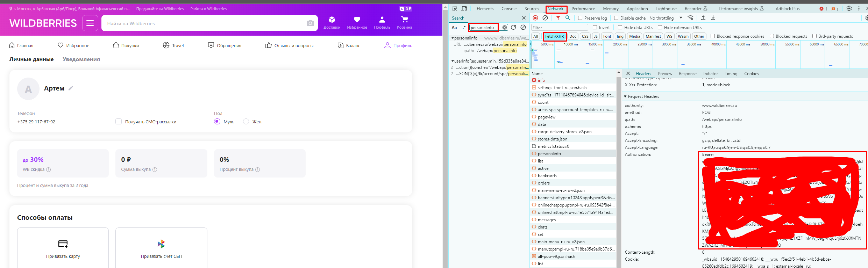Select the Жен. gender radio button
Screen dimensions: 868x268
246,121
